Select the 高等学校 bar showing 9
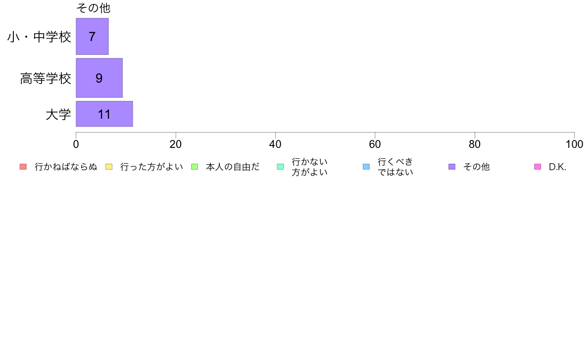Viewport: 588px width, 364px height. (x=99, y=78)
